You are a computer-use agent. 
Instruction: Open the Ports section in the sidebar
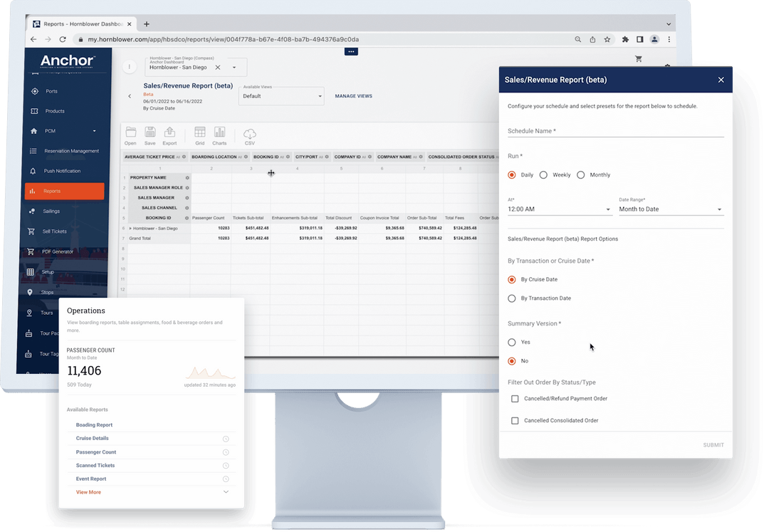tap(51, 91)
